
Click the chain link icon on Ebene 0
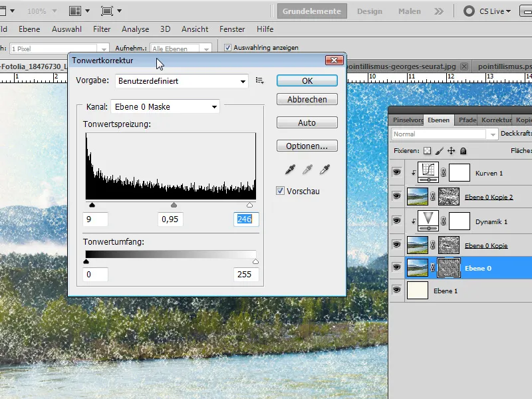pos(433,268)
